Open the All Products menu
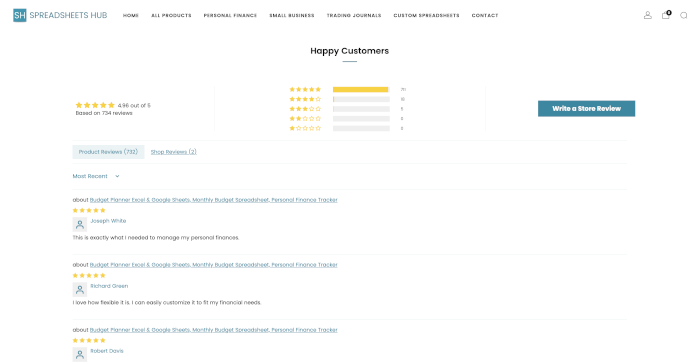The width and height of the screenshot is (700, 362). (171, 15)
